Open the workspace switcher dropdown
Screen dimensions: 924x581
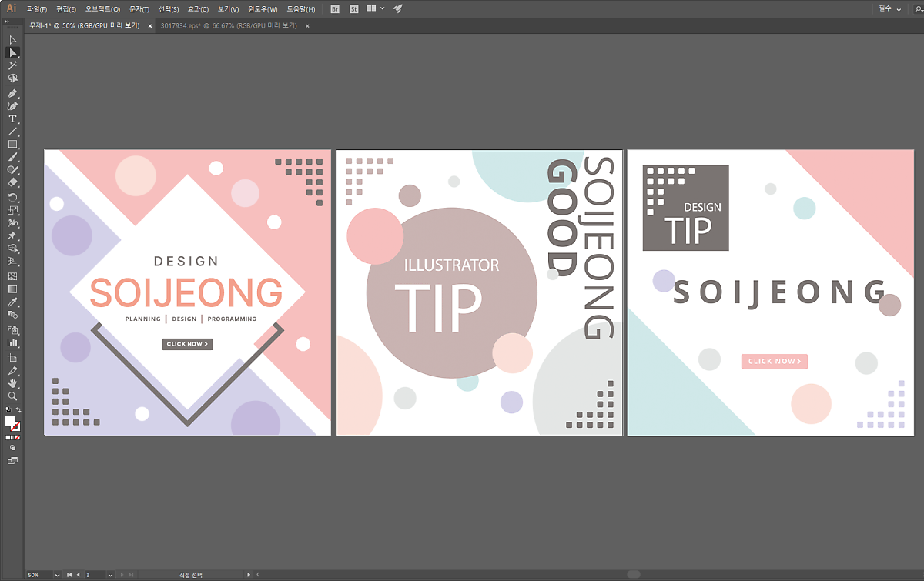tap(890, 8)
